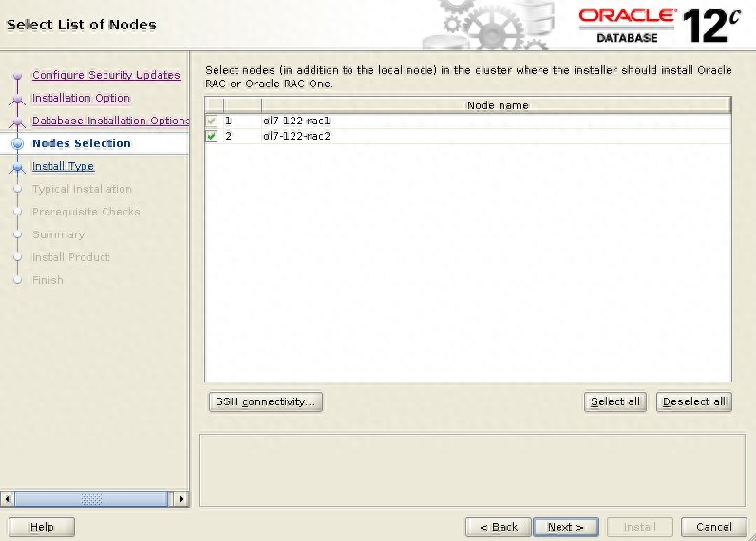Screen dimensions: 756x541
Task: Jump to the Install Type step
Action: 63,166
